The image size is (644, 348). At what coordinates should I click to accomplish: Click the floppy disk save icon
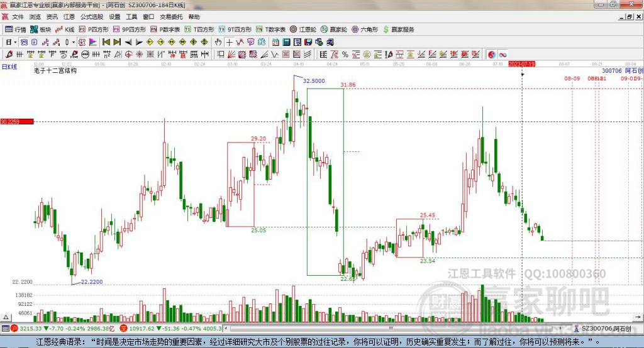(x=308, y=42)
